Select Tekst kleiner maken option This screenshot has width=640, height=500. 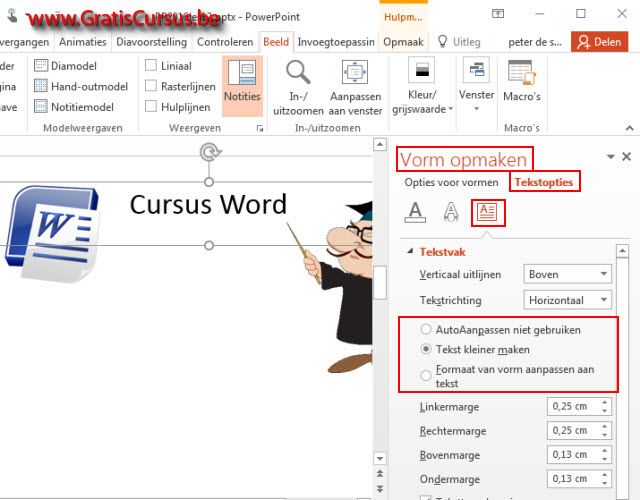click(x=426, y=349)
